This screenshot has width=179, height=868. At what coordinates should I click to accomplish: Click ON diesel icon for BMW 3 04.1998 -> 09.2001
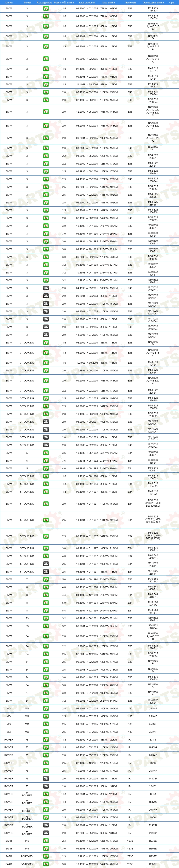46,288
